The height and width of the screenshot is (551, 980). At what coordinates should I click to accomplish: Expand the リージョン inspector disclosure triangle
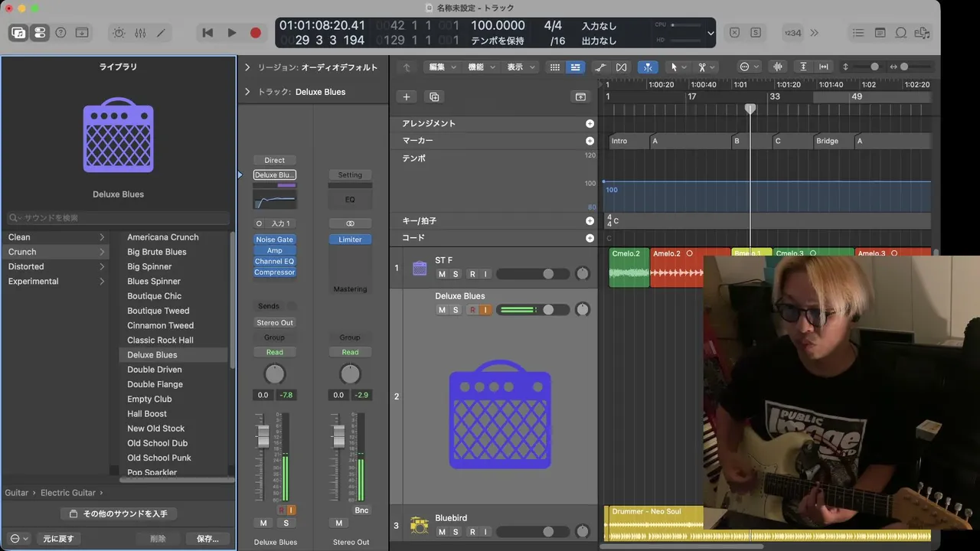tap(247, 67)
